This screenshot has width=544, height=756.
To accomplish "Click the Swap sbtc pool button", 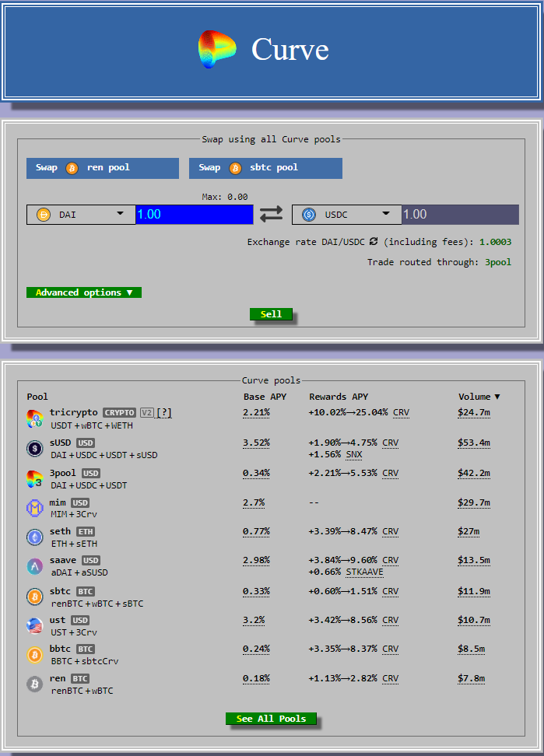I will tap(265, 168).
